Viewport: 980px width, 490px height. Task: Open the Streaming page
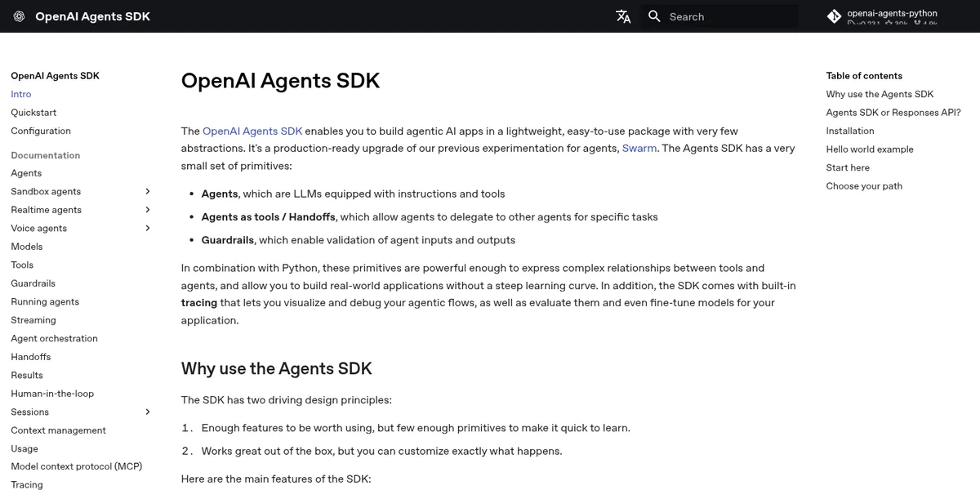coord(33,320)
